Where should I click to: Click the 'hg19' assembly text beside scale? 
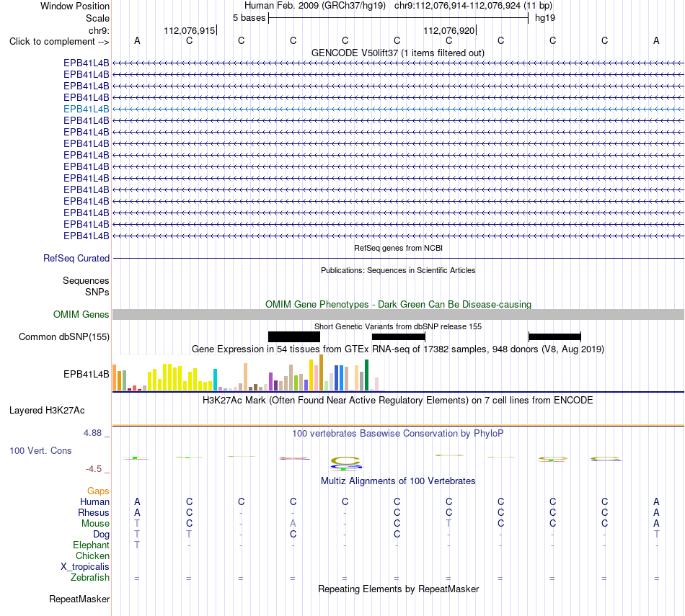[545, 18]
